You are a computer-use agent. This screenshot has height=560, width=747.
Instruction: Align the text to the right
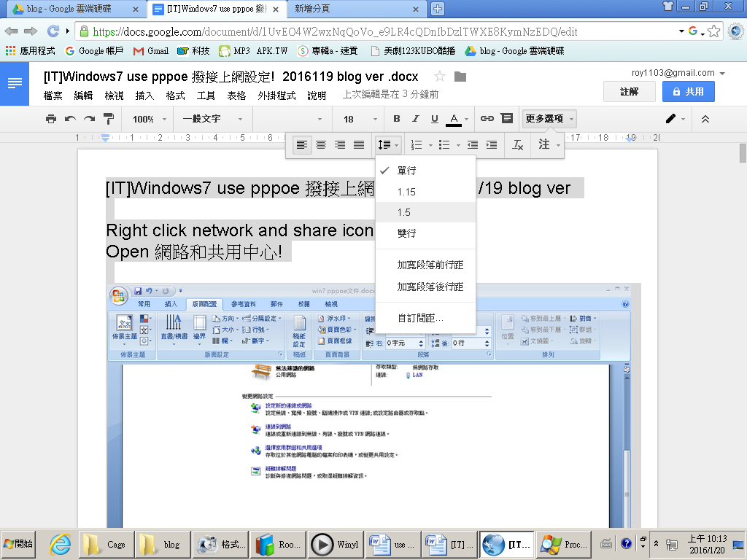[x=340, y=145]
